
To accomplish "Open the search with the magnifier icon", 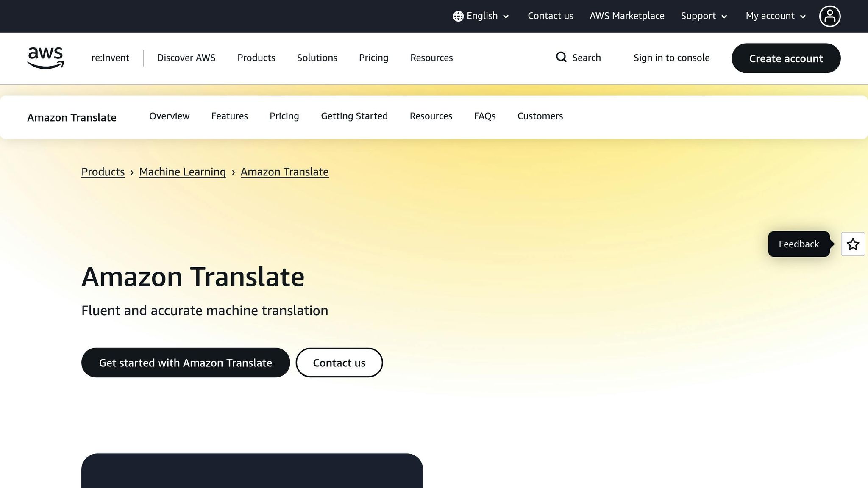I will pyautogui.click(x=562, y=57).
